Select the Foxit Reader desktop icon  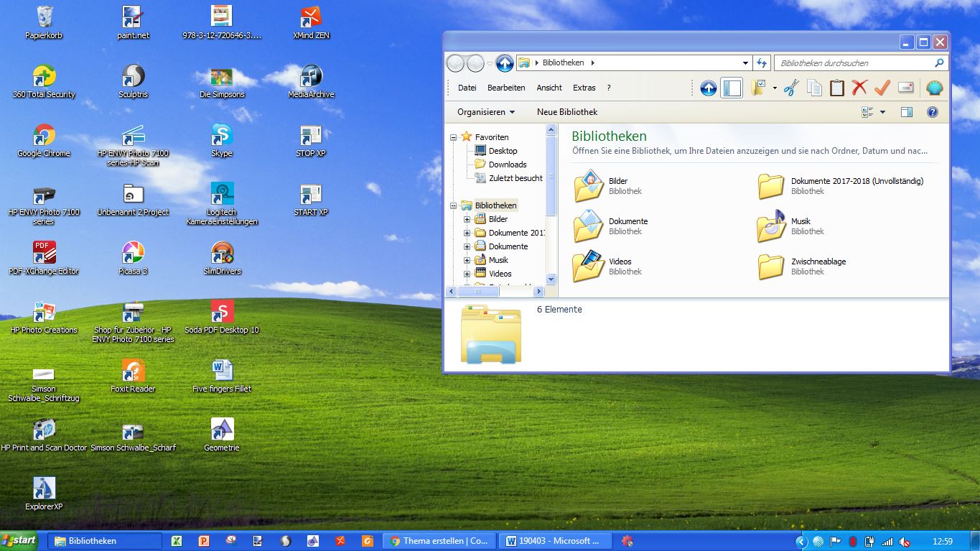pos(134,376)
